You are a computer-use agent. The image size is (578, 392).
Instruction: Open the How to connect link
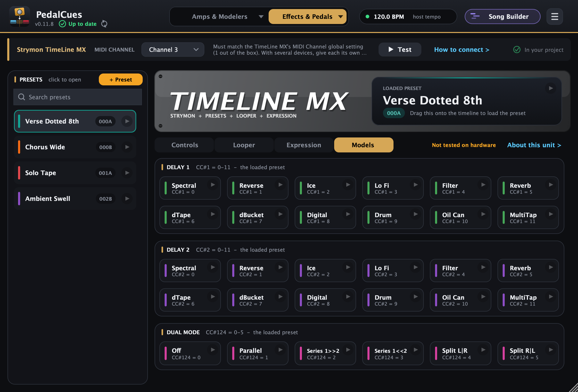462,50
